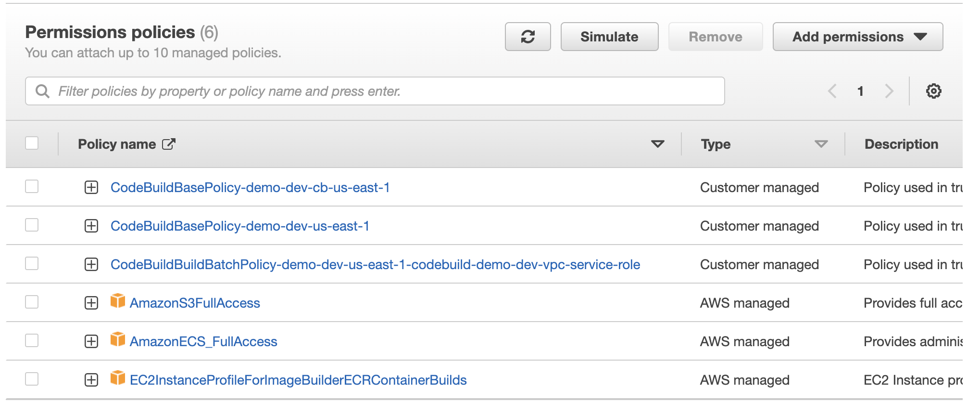
Task: Click the AWS managed icon beside AmazonS3FullAccess
Action: 117,302
